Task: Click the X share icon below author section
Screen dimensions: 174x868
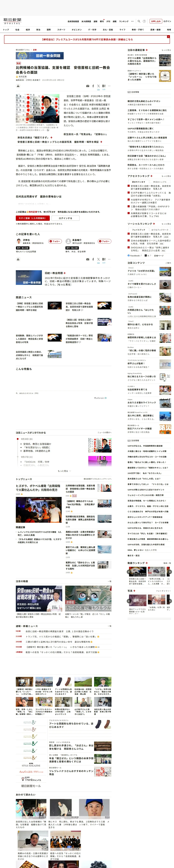Action: [98, 259]
